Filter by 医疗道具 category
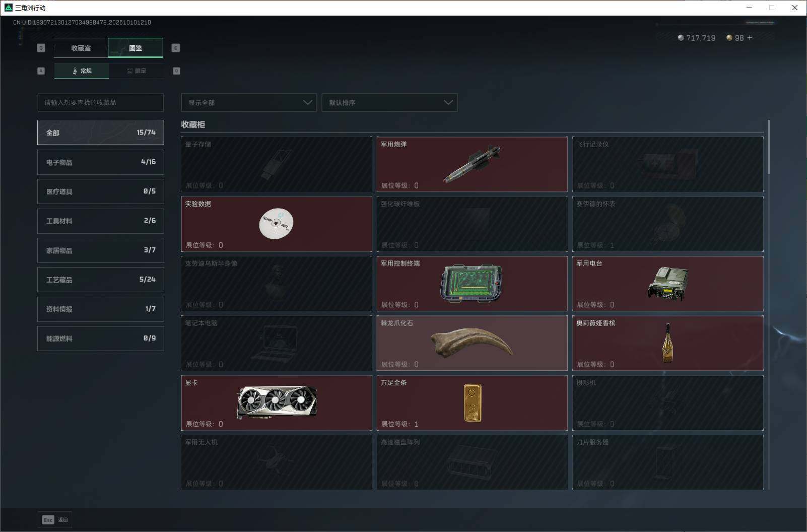 point(101,191)
